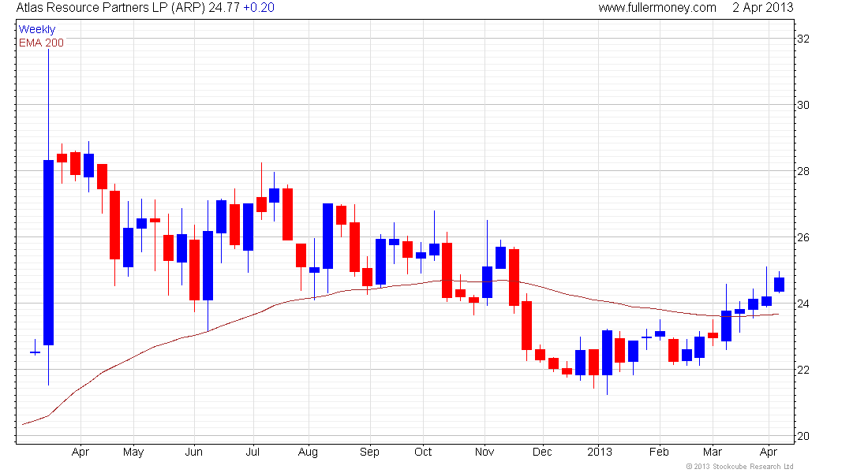Screen dimensions: 868x473
Task: Click the date '2 Apr 2013'
Action: (763, 8)
